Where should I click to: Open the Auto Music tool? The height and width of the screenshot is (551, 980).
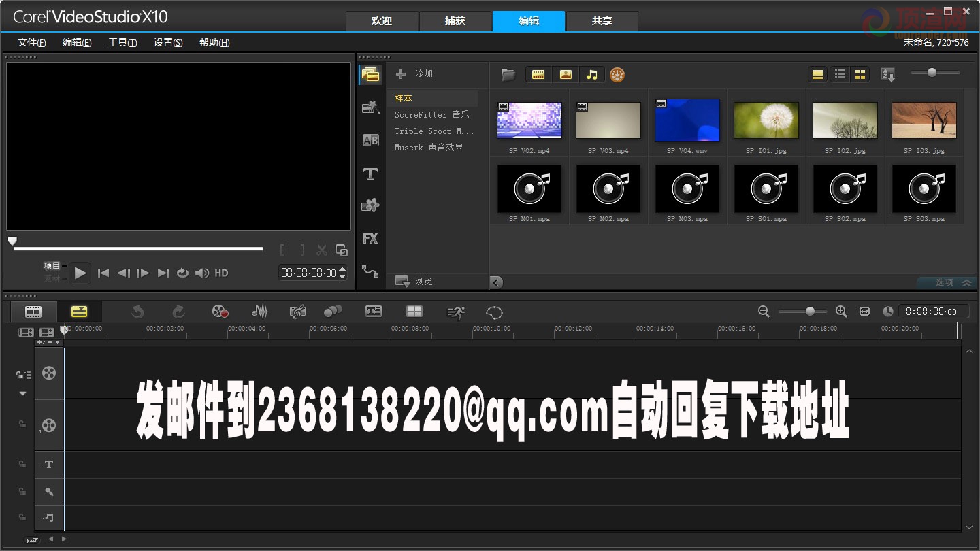coord(297,312)
